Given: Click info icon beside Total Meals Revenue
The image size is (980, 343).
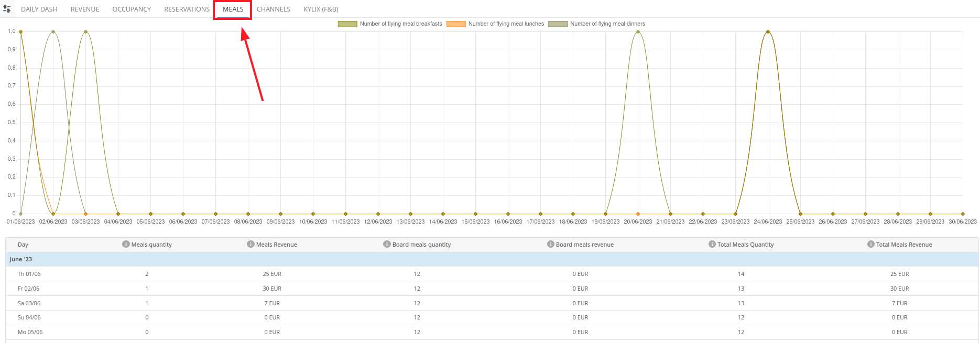Looking at the screenshot, I should pos(870,244).
